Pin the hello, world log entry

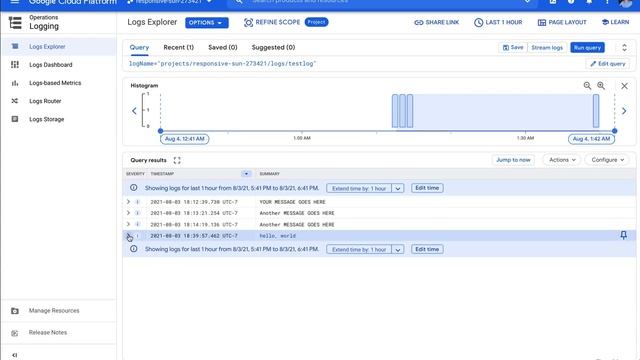(623, 235)
